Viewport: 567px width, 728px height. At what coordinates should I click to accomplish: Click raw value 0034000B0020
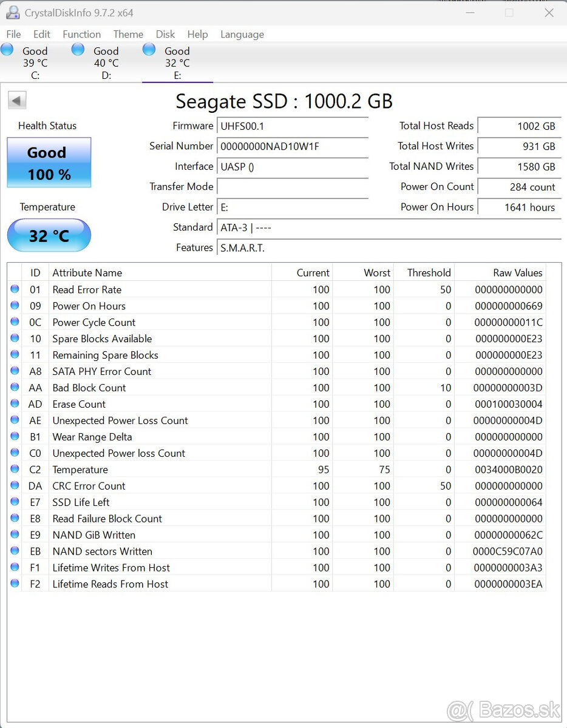(509, 470)
